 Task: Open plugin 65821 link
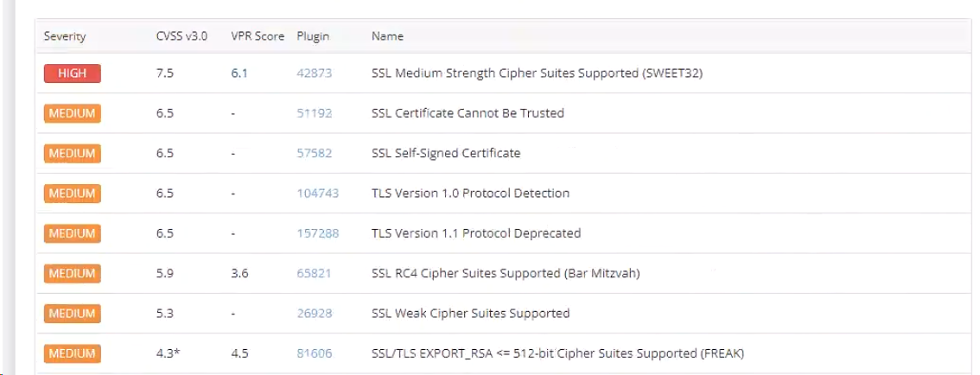coord(314,273)
